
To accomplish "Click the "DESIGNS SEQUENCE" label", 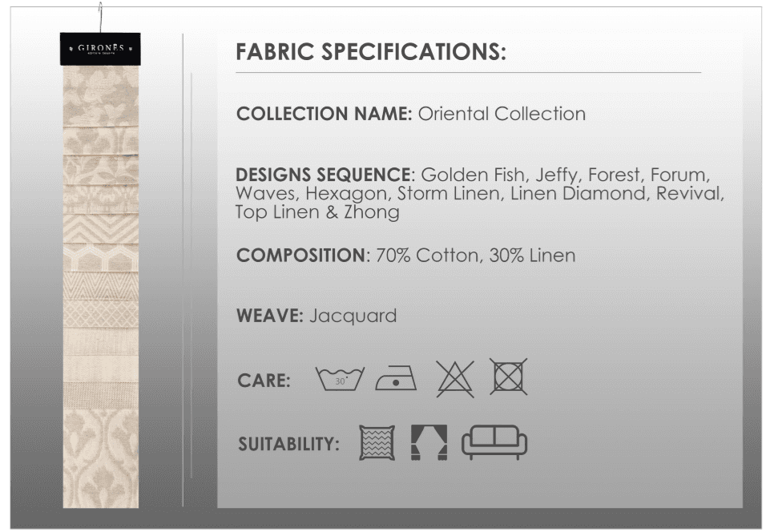I will coord(323,175).
